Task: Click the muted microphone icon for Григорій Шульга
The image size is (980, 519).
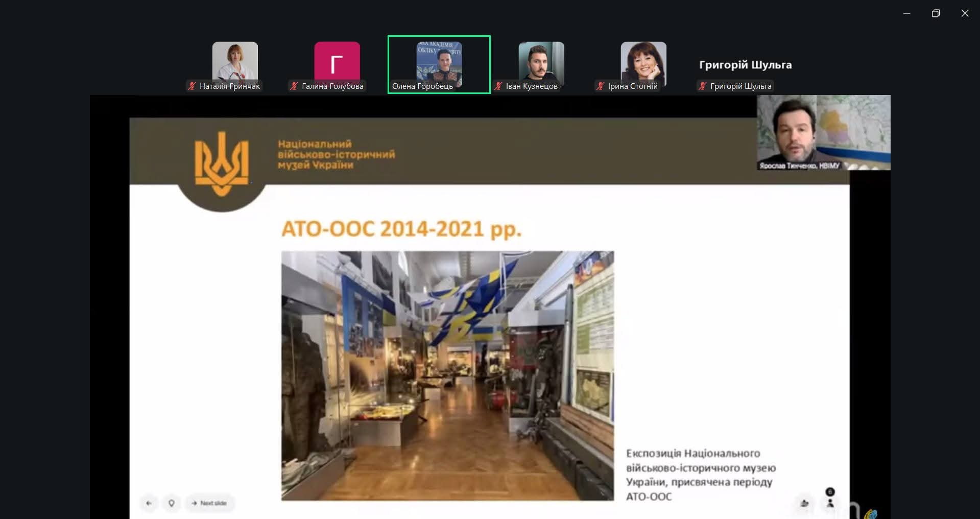Action: (x=703, y=86)
